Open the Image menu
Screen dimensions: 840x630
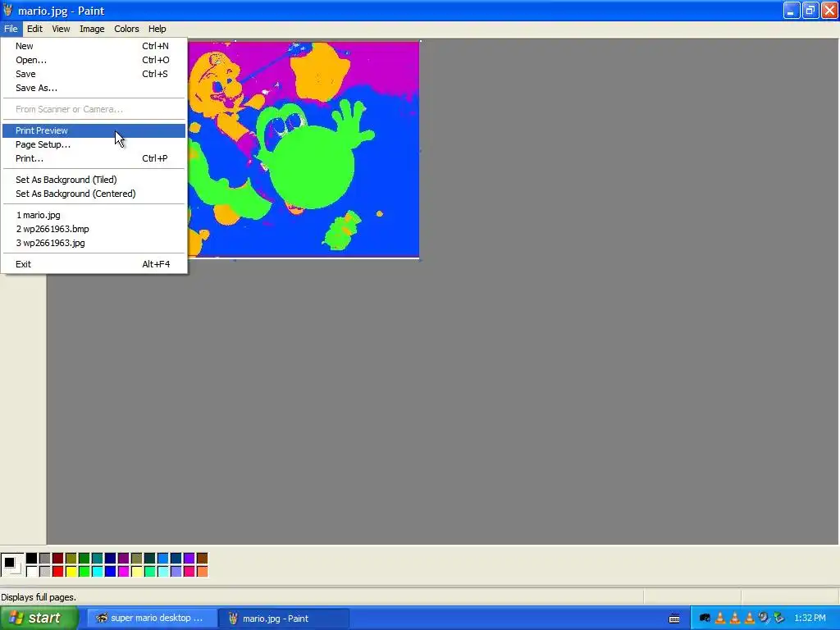(x=92, y=29)
